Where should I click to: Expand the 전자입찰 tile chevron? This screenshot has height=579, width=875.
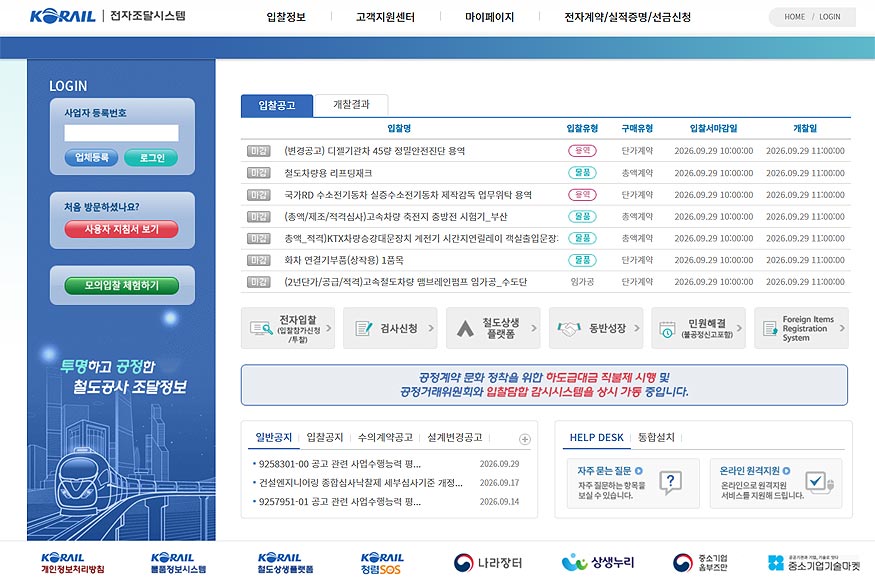click(x=329, y=328)
